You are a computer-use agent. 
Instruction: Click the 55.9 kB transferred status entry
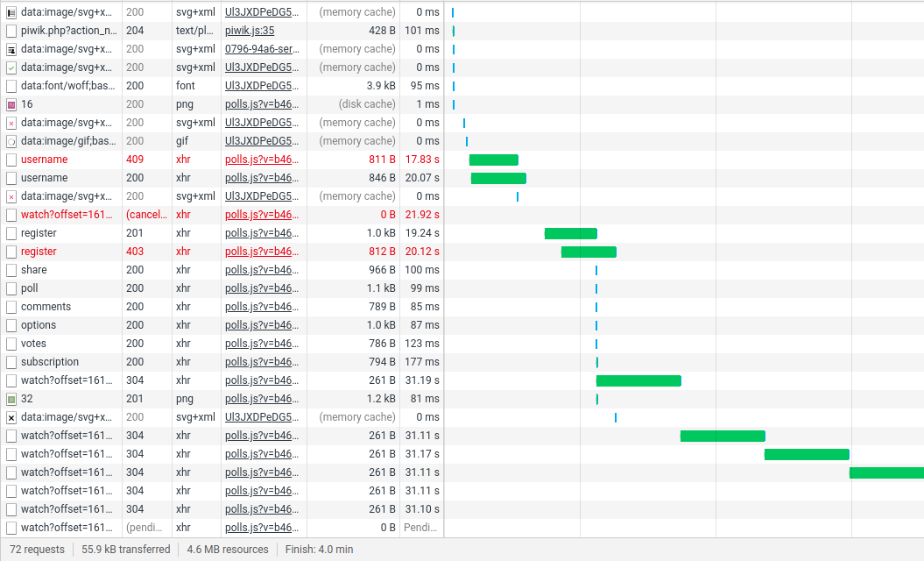(126, 550)
